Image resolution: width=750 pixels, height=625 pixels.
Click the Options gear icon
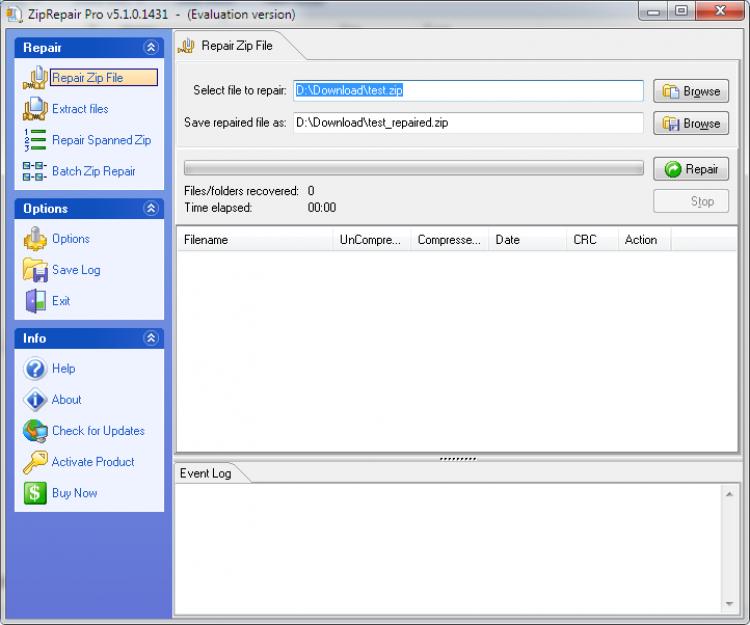35,239
